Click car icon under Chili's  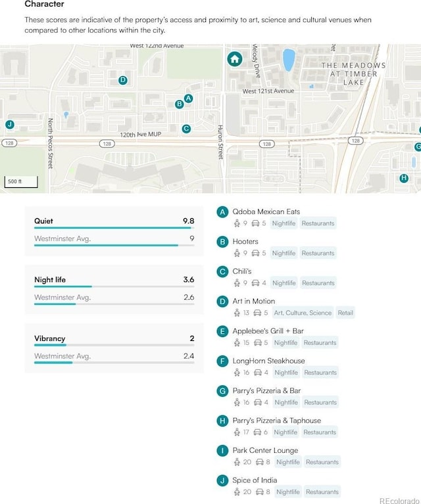coord(255,283)
